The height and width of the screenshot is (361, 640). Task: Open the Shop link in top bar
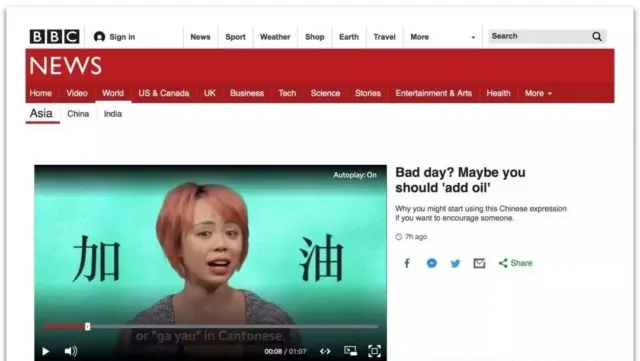(x=315, y=37)
